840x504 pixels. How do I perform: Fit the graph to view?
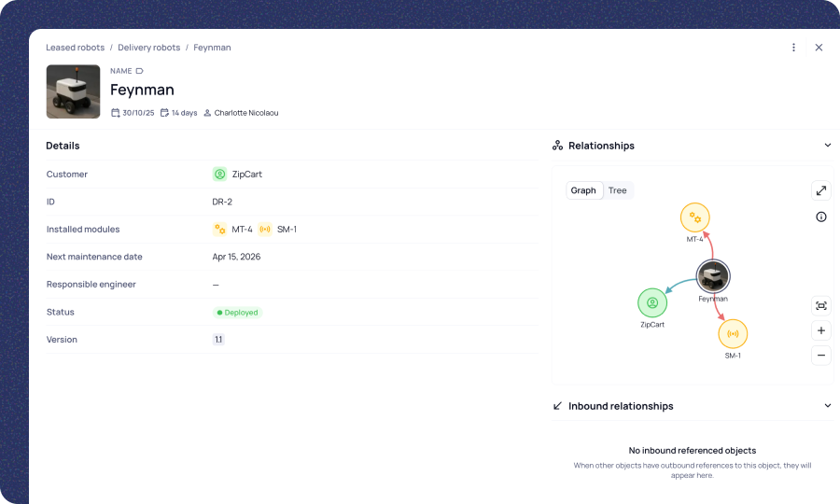(820, 305)
